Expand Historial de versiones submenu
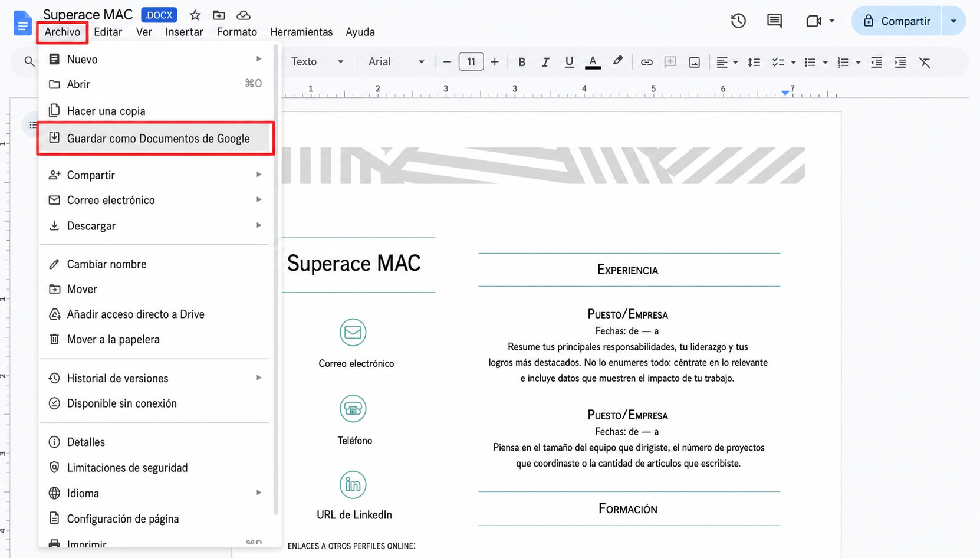The width and height of the screenshot is (980, 558). [x=155, y=378]
